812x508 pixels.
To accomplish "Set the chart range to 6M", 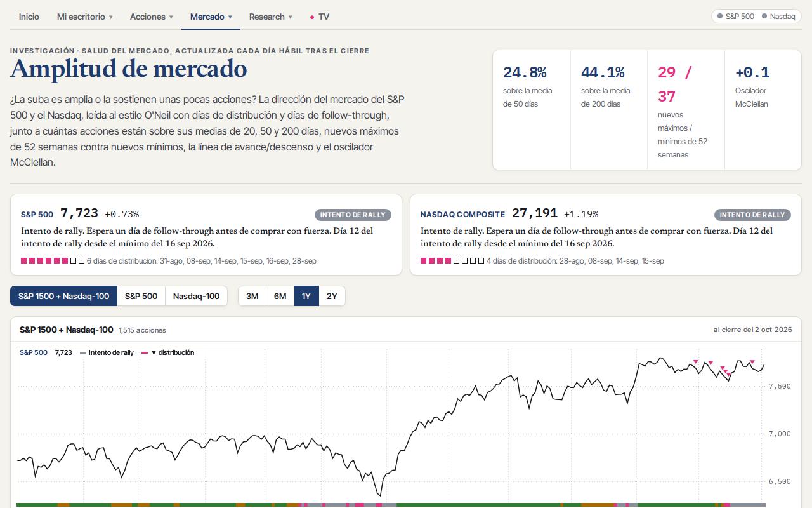I will (280, 296).
